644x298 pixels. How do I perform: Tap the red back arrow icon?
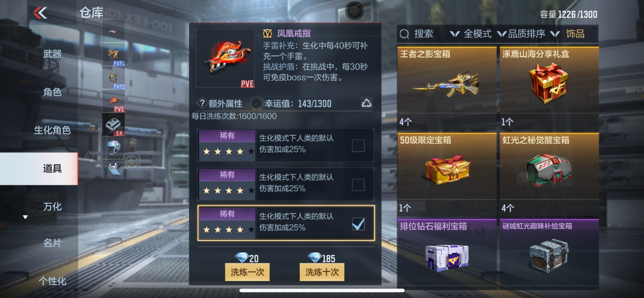coord(40,13)
